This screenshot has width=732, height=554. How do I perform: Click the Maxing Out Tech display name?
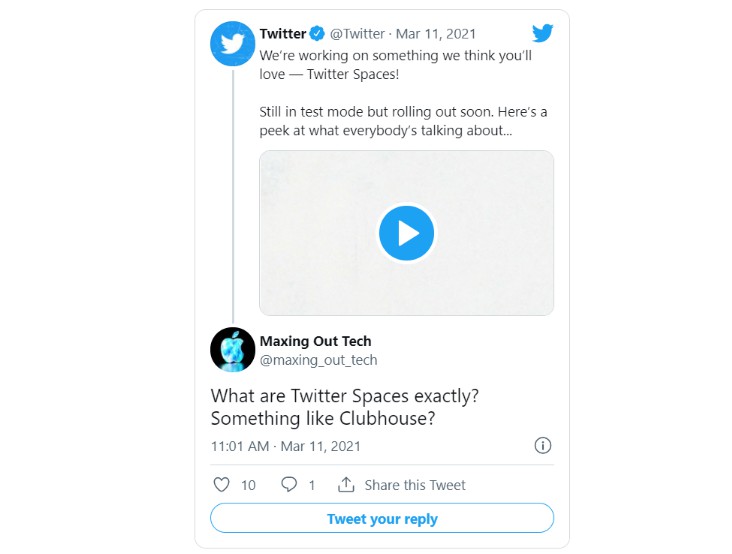click(x=315, y=341)
